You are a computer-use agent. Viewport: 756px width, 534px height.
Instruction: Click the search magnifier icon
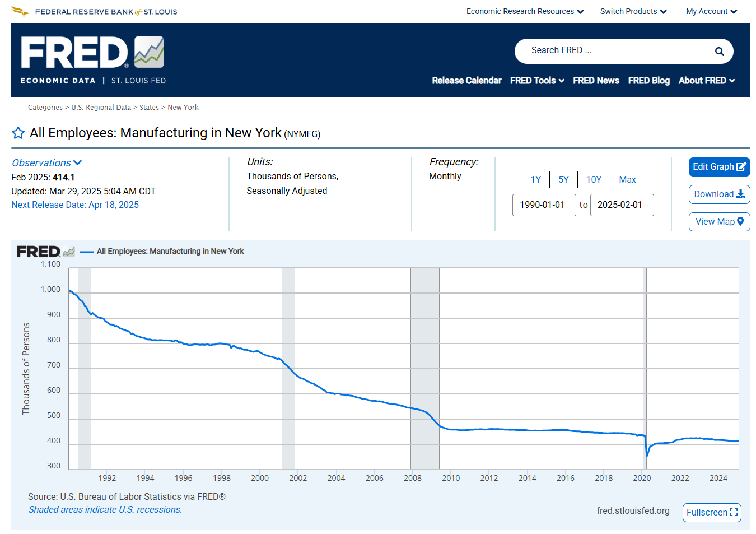[720, 52]
